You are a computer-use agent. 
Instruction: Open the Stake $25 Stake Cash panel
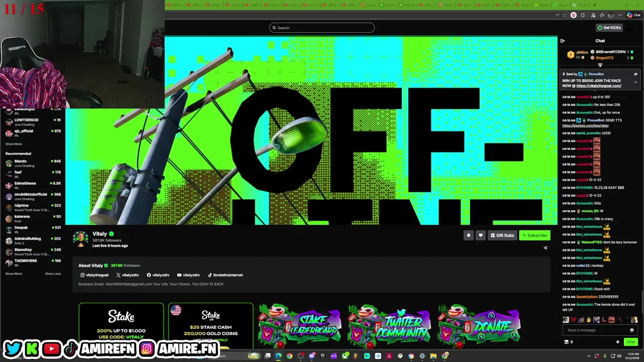211,326
